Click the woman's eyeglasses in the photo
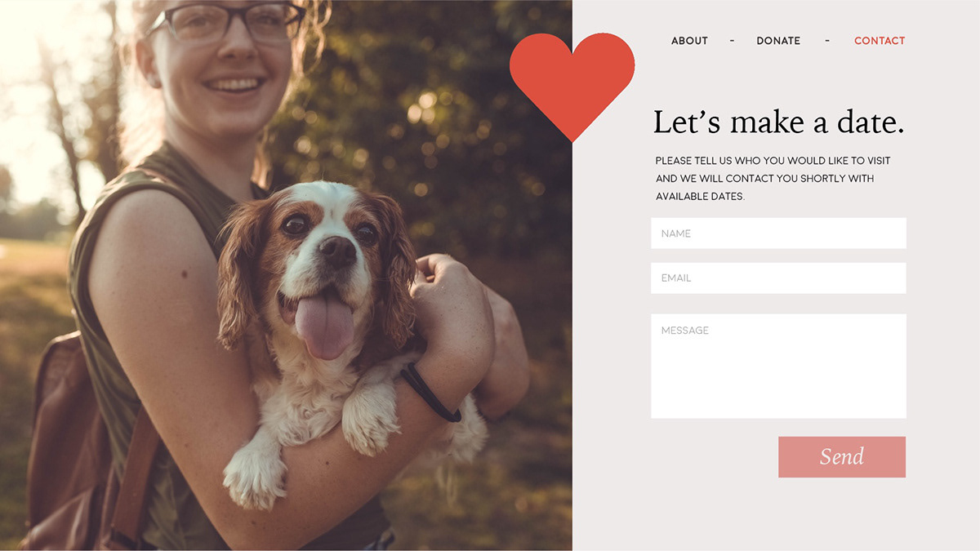 pyautogui.click(x=225, y=22)
